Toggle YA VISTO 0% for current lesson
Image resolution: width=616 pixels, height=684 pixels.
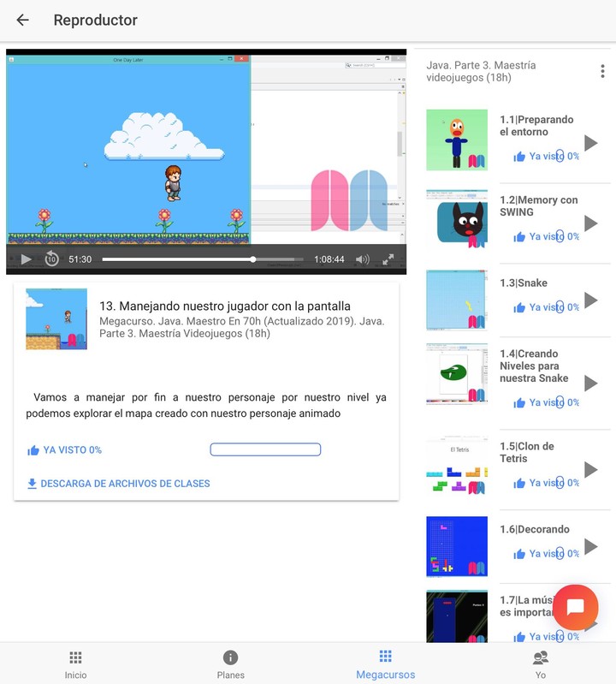pos(65,450)
